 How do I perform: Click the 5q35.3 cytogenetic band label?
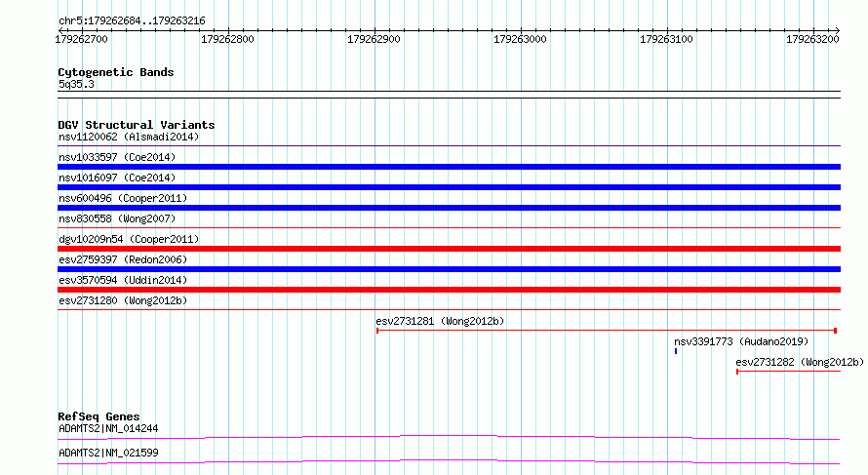76,84
